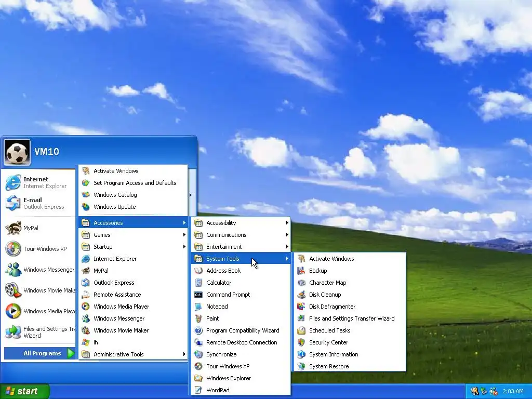
Task: Open Windows Explorer icon in Accessories
Action: (198, 378)
